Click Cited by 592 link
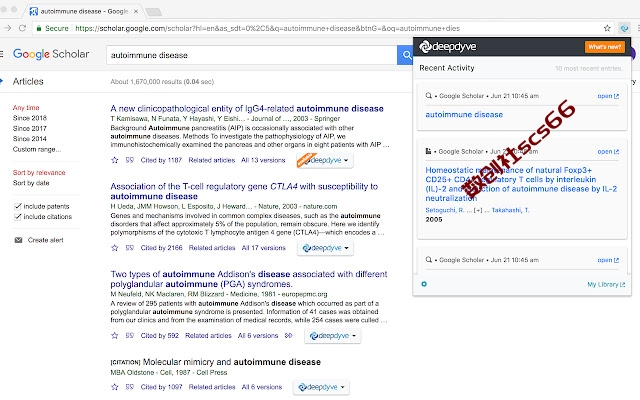 click(160, 336)
